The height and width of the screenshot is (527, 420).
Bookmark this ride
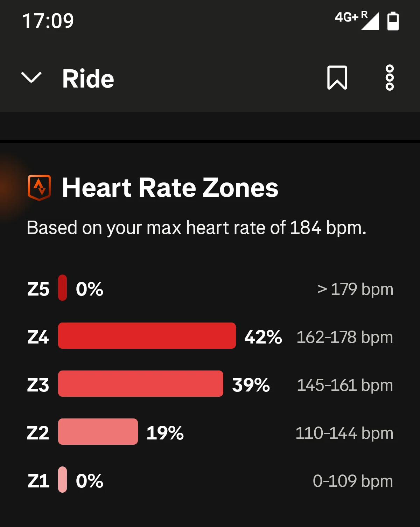coord(337,78)
